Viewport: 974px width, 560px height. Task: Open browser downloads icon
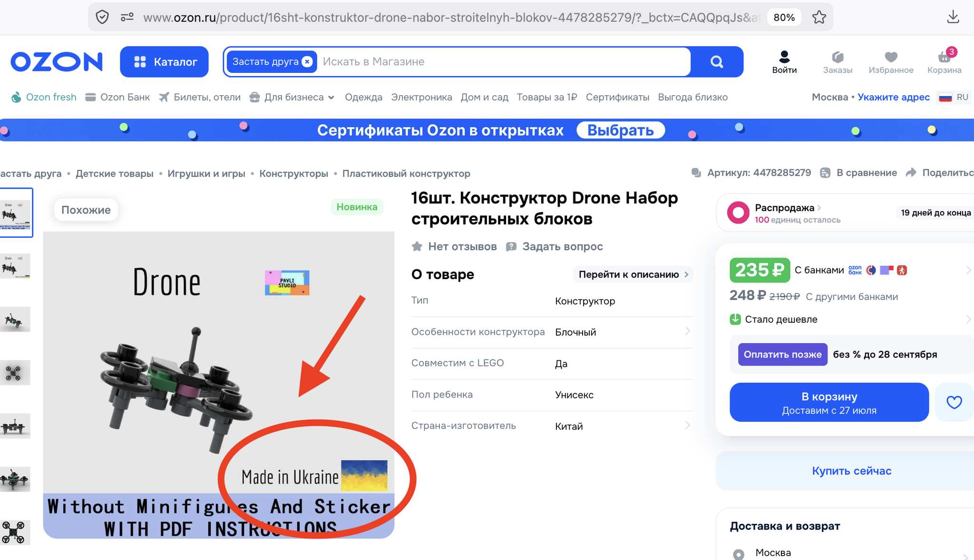click(x=953, y=17)
